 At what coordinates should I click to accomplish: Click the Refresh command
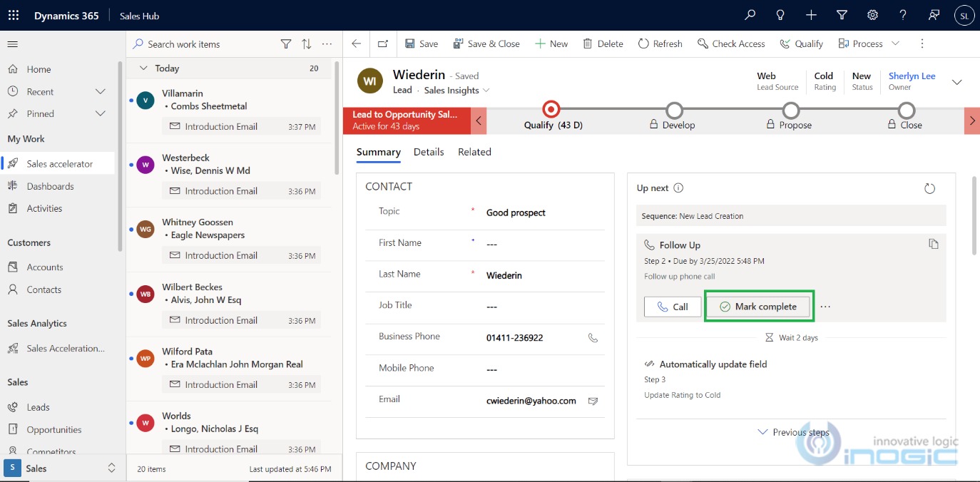coord(660,43)
